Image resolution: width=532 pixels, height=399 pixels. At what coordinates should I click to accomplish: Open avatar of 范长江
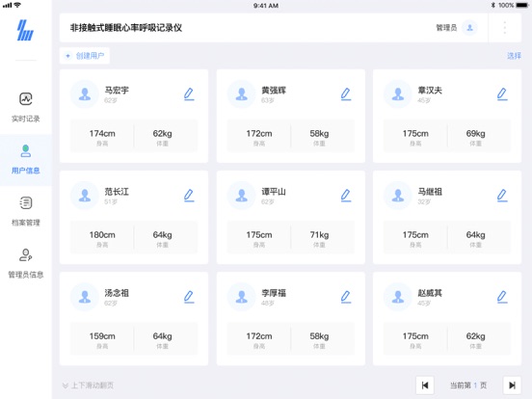tap(85, 196)
